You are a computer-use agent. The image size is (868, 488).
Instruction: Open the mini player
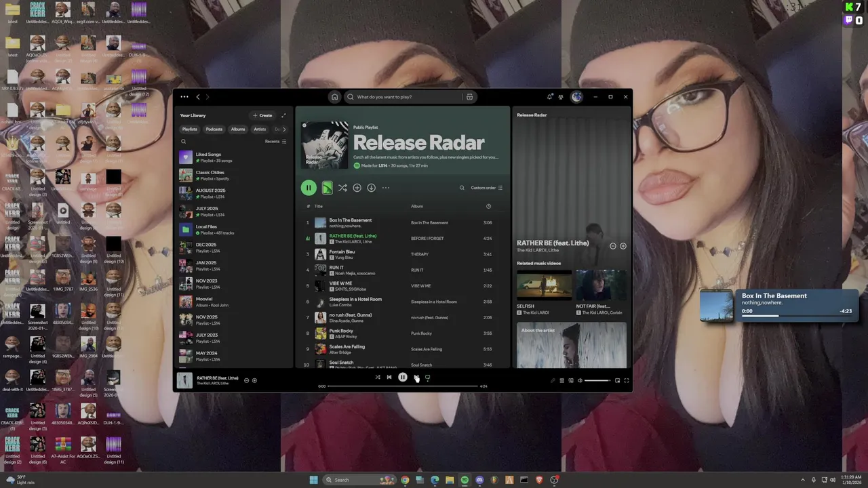pos(617,381)
